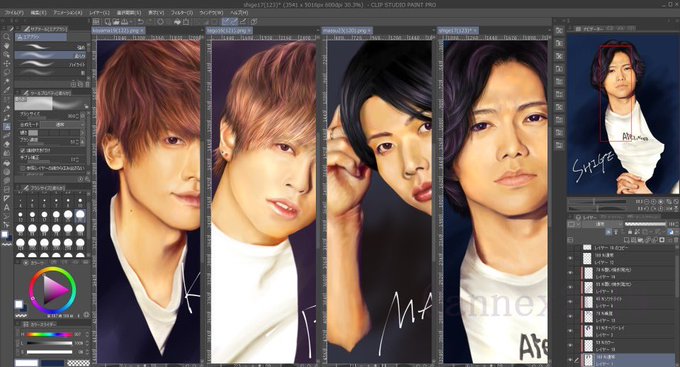Click the trash icon below sub tool list
This screenshot has height=367, width=680.
click(x=87, y=84)
